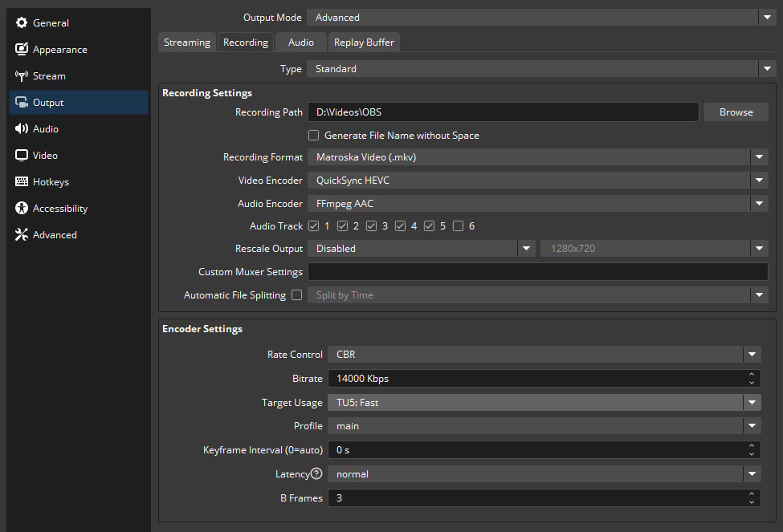Click the Output monitor icon
This screenshot has width=783, height=532.
coord(22,103)
